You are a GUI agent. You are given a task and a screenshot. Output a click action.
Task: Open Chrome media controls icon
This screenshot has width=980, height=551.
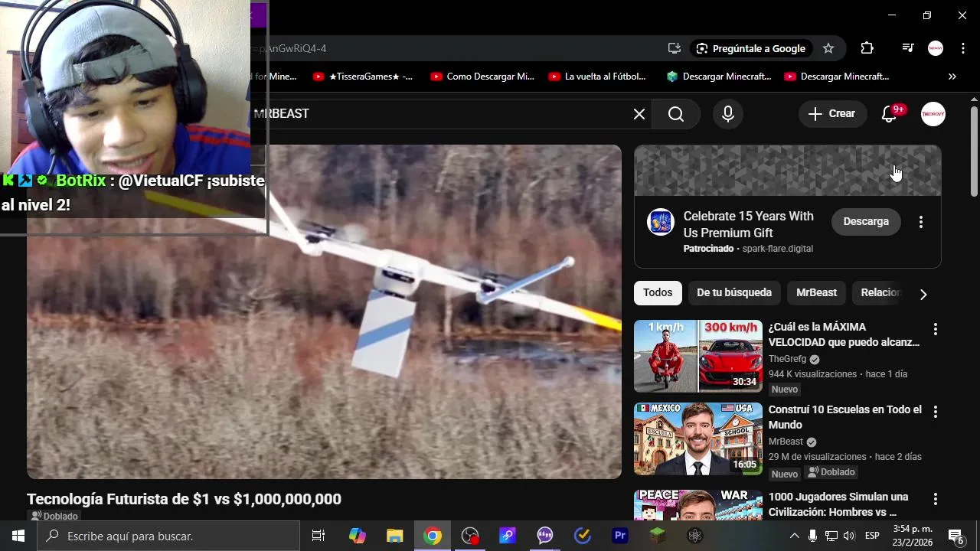point(908,48)
